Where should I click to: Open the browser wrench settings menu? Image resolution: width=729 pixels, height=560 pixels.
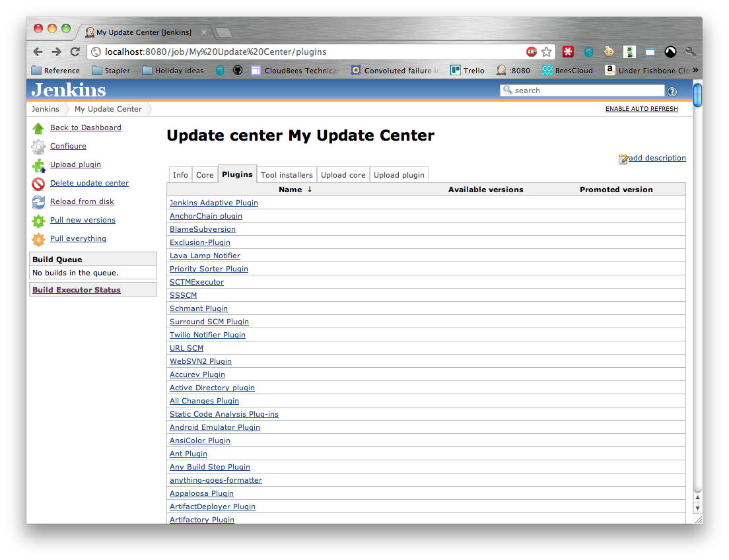[691, 52]
